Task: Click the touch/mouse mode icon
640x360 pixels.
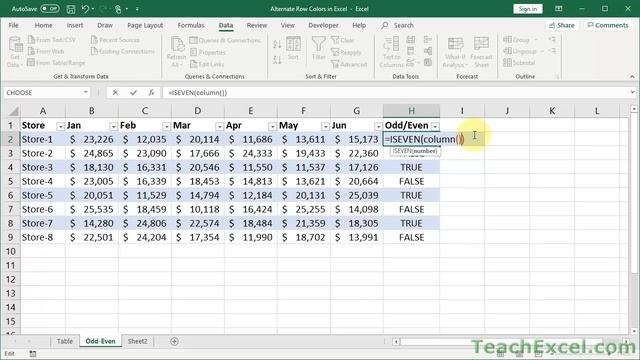Action: tap(118, 9)
